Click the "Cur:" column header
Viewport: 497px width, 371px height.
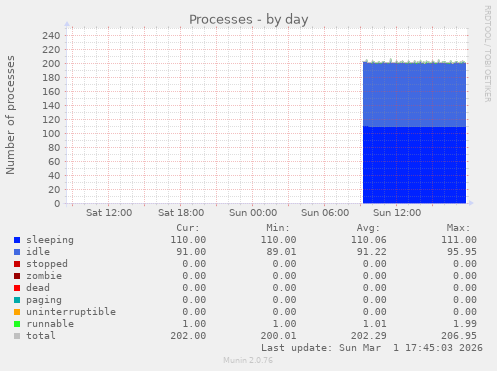coord(188,228)
